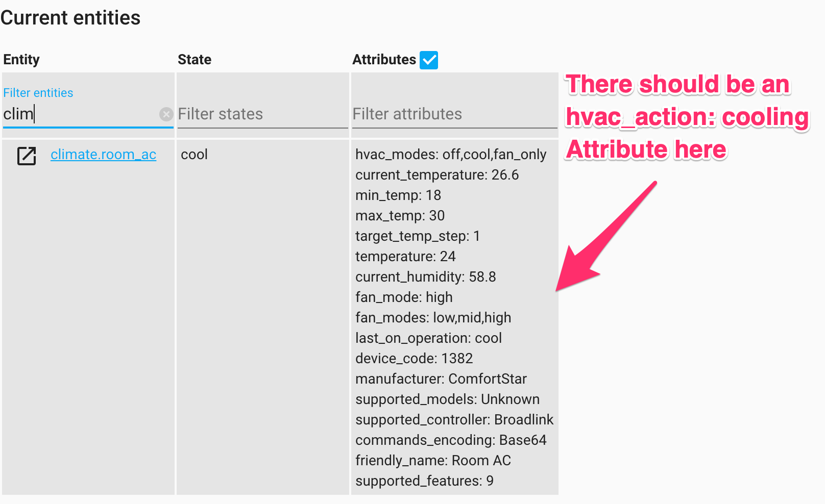Select the Attributes column header
This screenshot has width=825, height=504.
tap(384, 59)
